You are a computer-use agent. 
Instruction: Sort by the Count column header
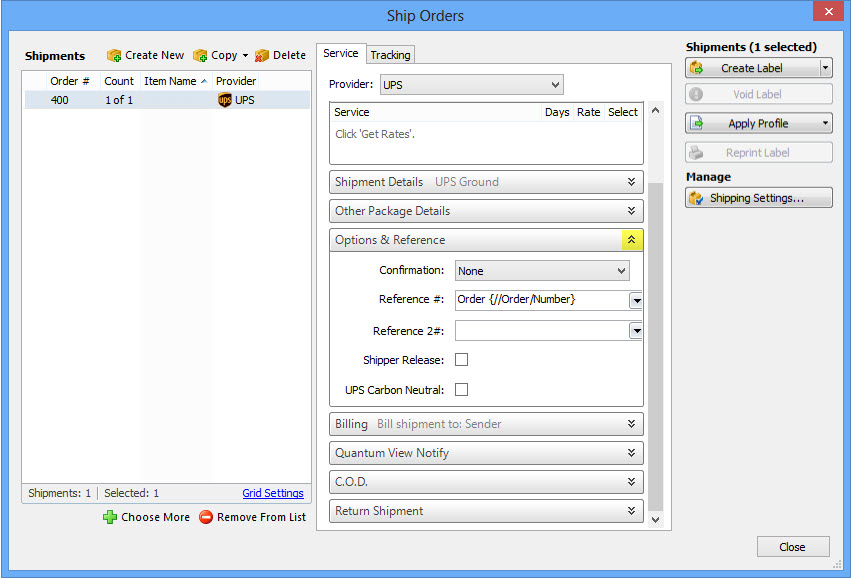(x=119, y=81)
